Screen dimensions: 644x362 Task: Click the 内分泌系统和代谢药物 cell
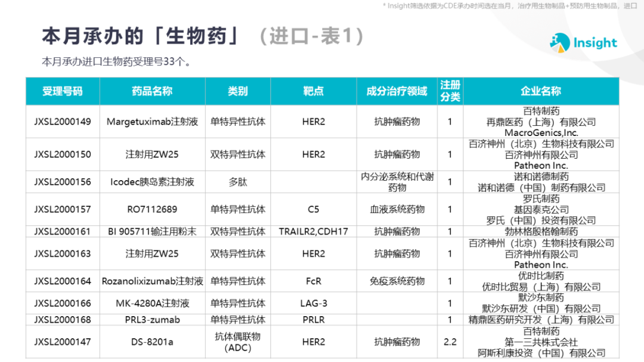point(397,182)
